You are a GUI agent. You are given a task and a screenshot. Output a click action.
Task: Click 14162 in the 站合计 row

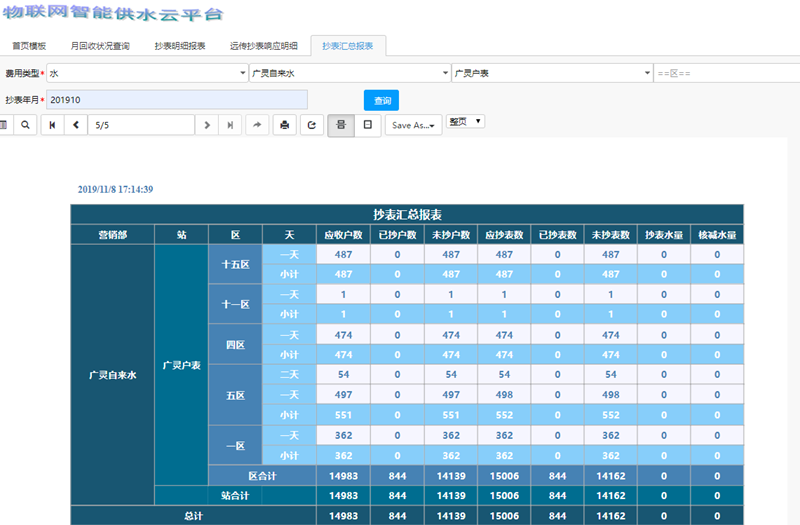(x=611, y=495)
